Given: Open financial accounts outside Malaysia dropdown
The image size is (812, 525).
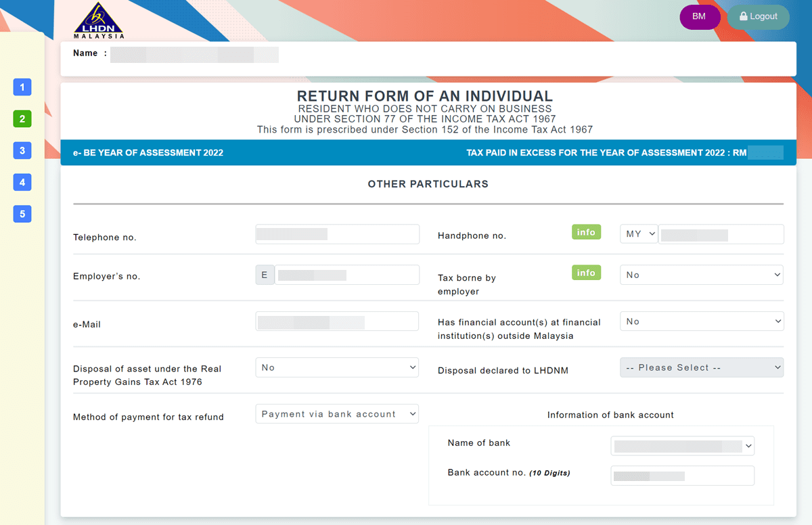Looking at the screenshot, I should 701,321.
